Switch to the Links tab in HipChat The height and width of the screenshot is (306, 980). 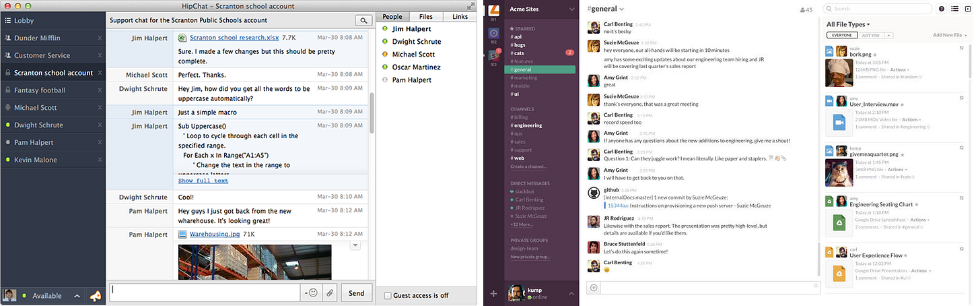point(460,16)
